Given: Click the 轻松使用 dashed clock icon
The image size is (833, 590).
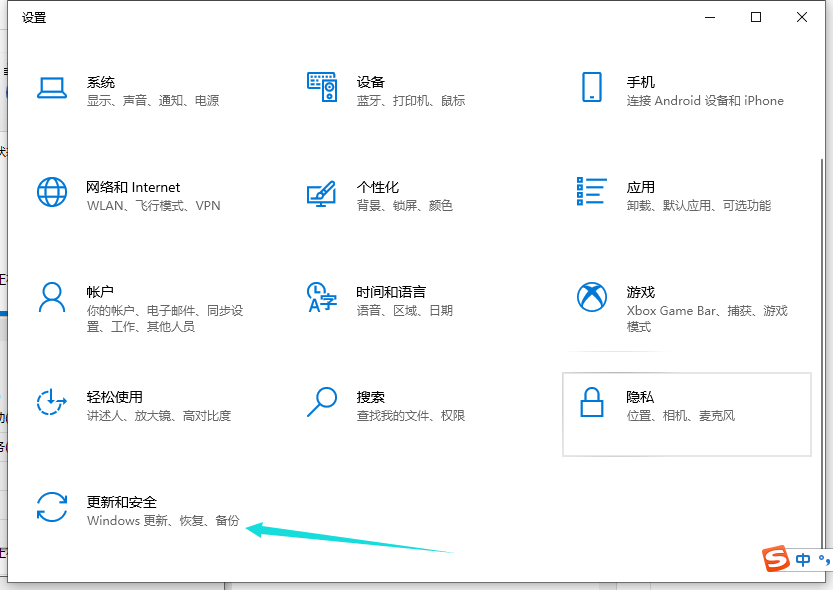Looking at the screenshot, I should [52, 402].
